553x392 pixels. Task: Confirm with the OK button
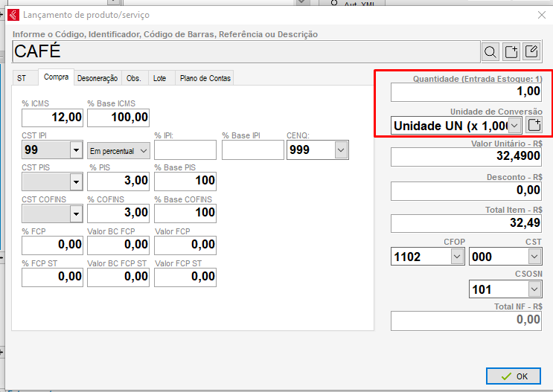(x=513, y=376)
